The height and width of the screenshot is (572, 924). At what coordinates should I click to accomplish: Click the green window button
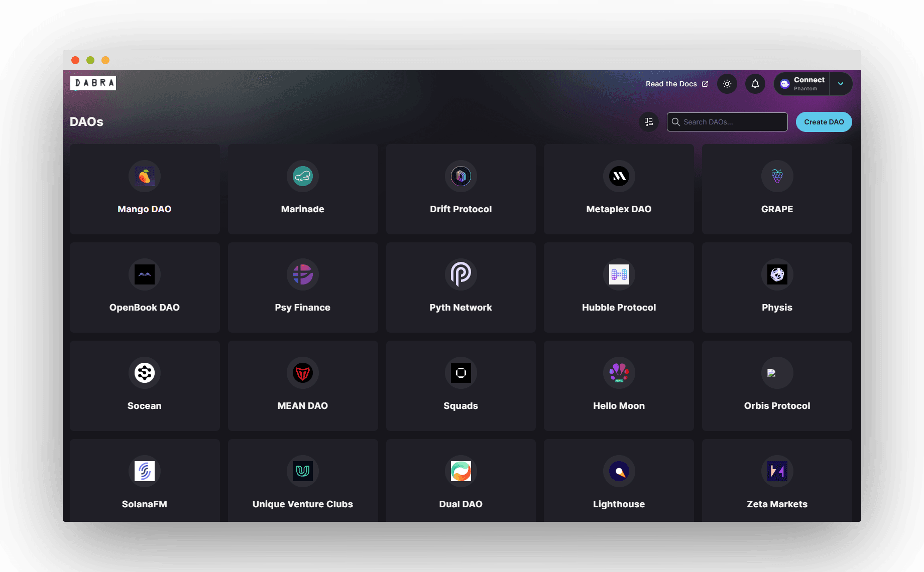90,60
